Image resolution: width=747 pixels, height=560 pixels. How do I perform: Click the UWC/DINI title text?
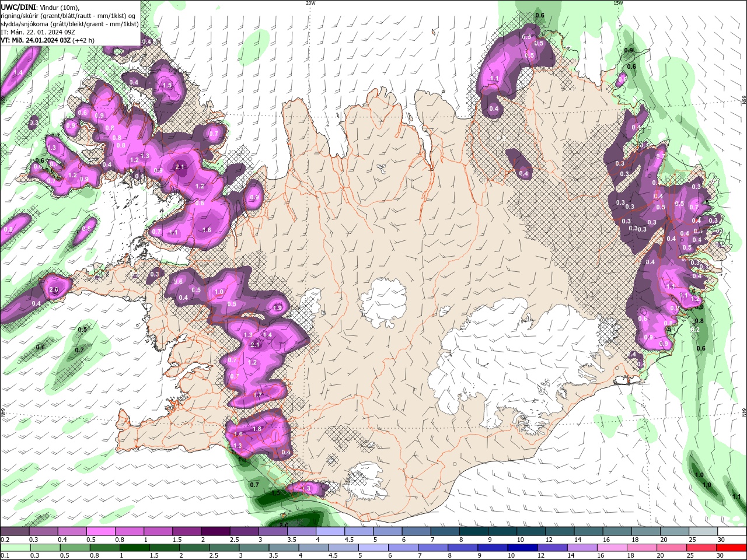[x=18, y=6]
